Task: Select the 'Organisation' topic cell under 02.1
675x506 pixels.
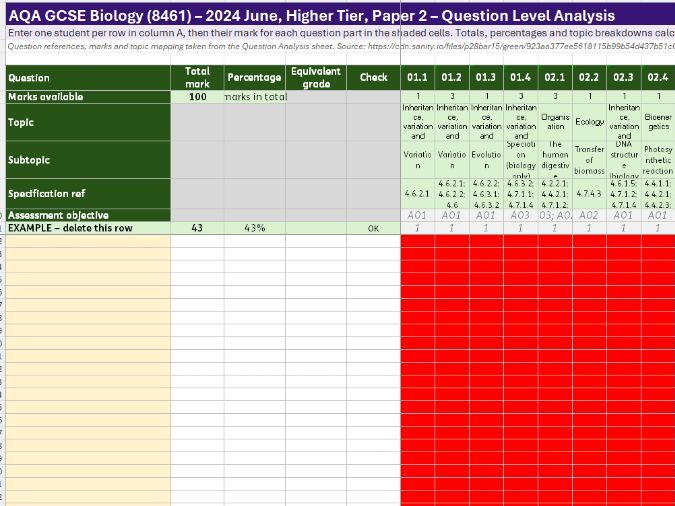Action: [x=555, y=122]
